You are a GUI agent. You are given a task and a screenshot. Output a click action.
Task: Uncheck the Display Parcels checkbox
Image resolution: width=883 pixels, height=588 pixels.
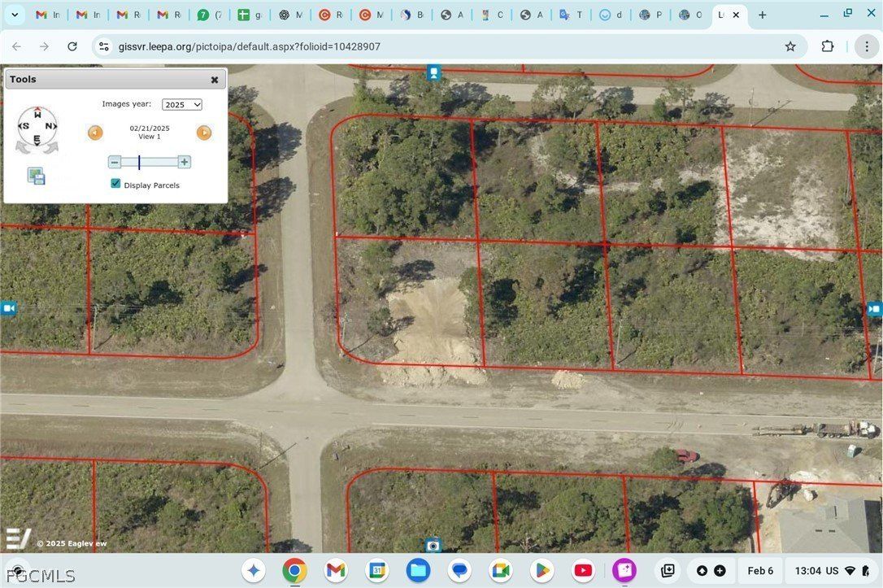(x=115, y=184)
